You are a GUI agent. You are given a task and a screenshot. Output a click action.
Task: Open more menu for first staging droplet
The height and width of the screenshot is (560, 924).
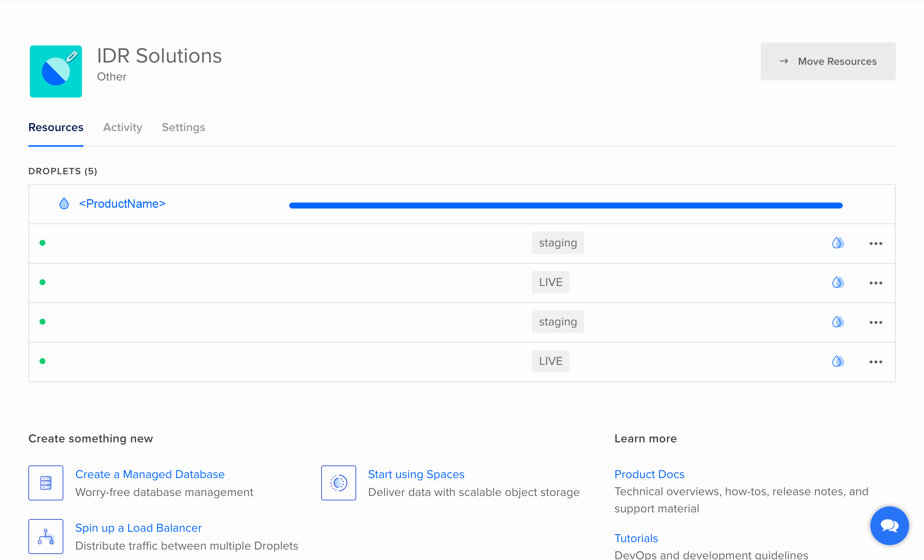[876, 244]
